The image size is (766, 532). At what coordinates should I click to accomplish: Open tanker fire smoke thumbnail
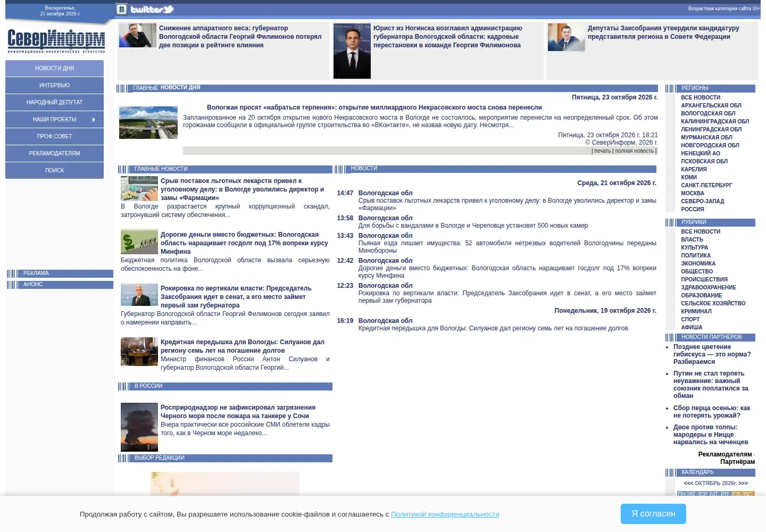tap(139, 427)
